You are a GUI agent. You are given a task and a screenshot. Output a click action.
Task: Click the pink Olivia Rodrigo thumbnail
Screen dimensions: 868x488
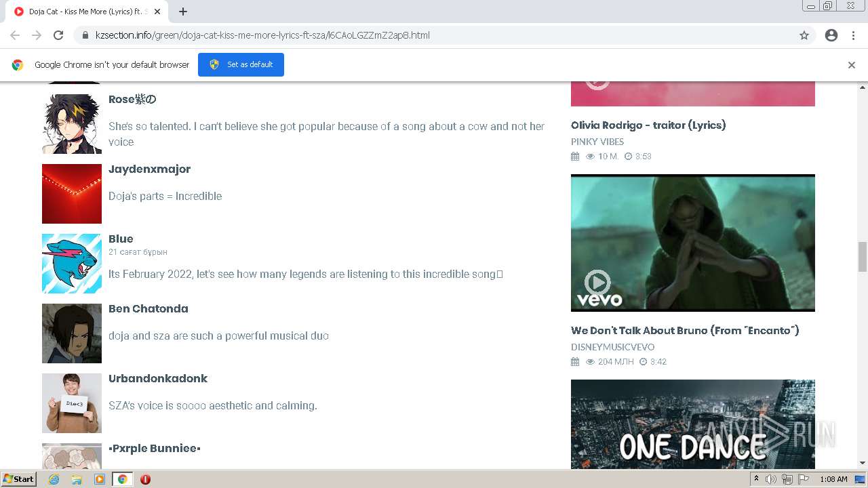tap(693, 94)
